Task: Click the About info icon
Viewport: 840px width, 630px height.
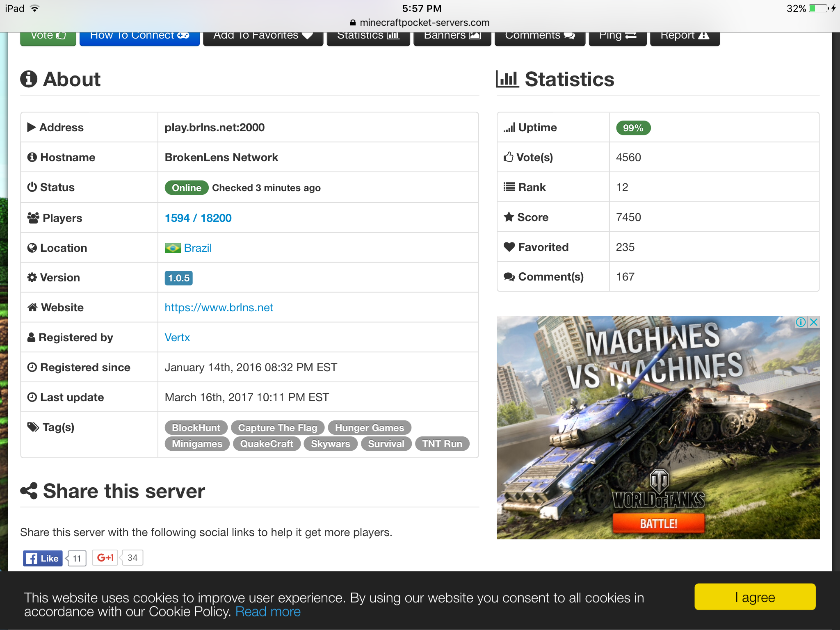Action: click(29, 79)
